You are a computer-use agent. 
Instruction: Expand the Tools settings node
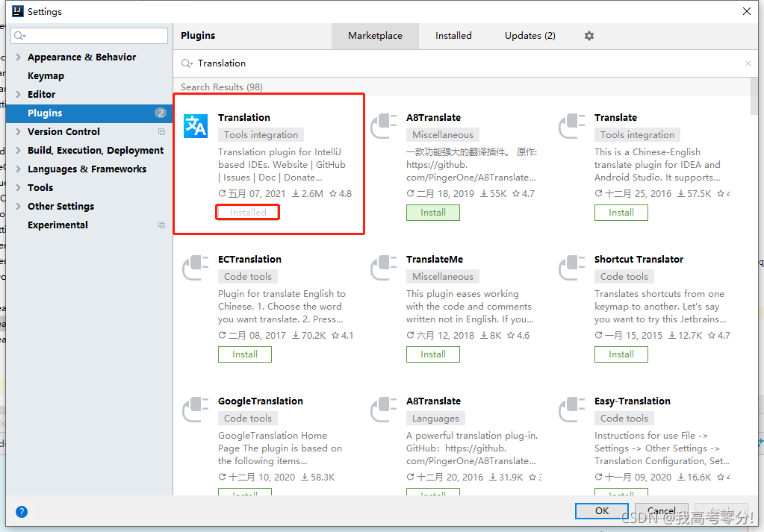(18, 187)
